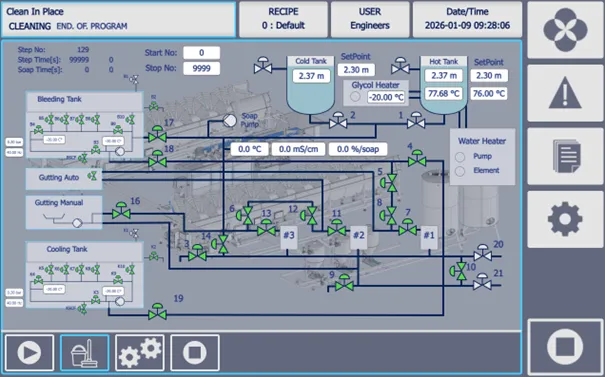Click the Clean In Place status header
Viewport: 605px width, 377px height.
(118, 19)
